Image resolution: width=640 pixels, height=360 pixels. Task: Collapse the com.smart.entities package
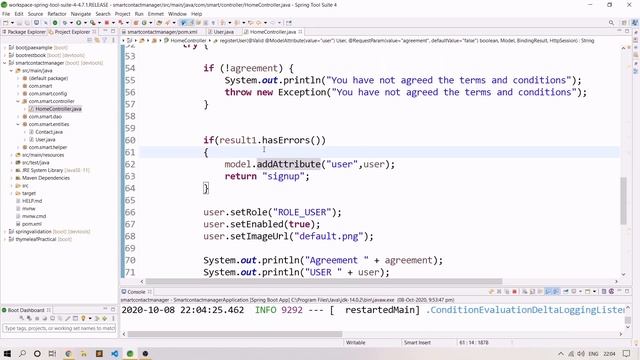(18, 124)
